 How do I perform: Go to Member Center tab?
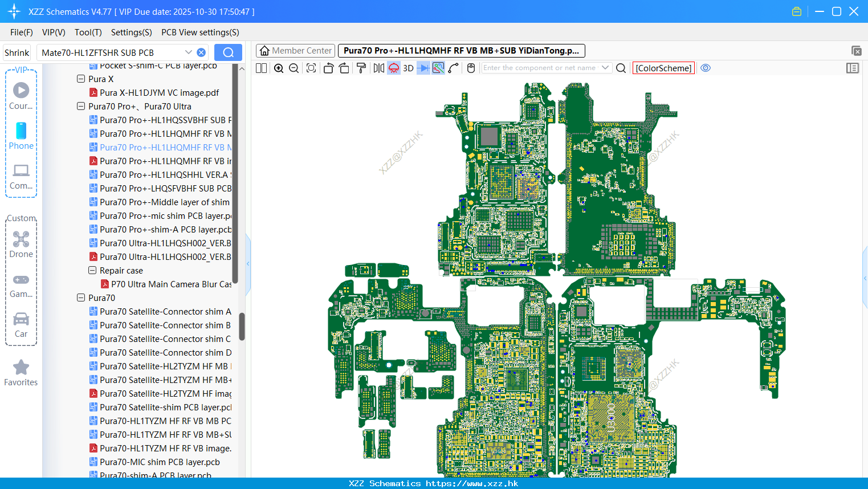(296, 51)
